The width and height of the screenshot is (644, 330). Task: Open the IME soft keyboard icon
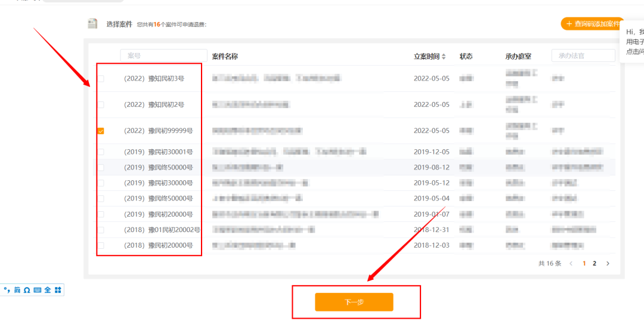pos(37,290)
